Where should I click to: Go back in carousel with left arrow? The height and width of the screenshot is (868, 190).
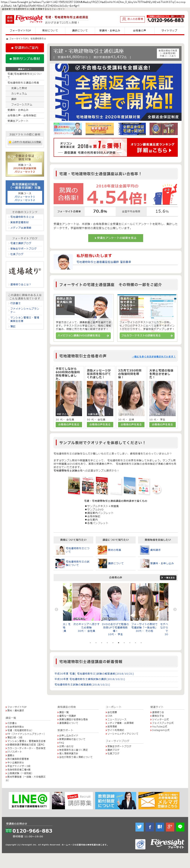(56, 609)
